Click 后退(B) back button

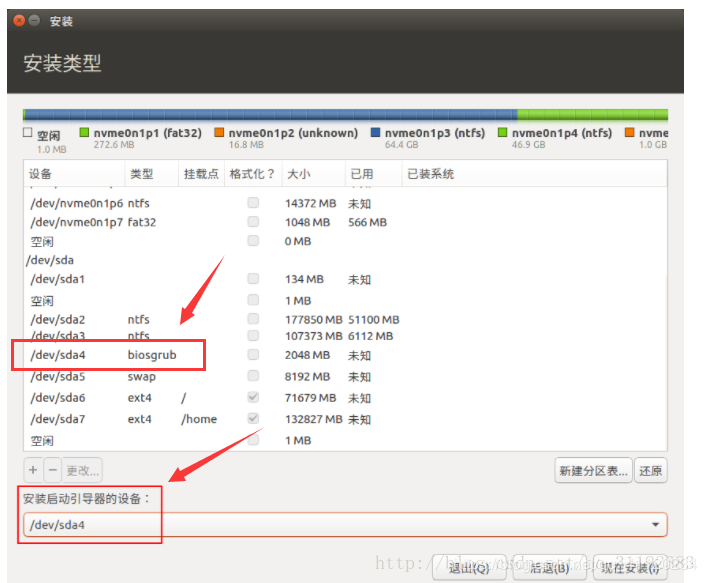(x=549, y=568)
